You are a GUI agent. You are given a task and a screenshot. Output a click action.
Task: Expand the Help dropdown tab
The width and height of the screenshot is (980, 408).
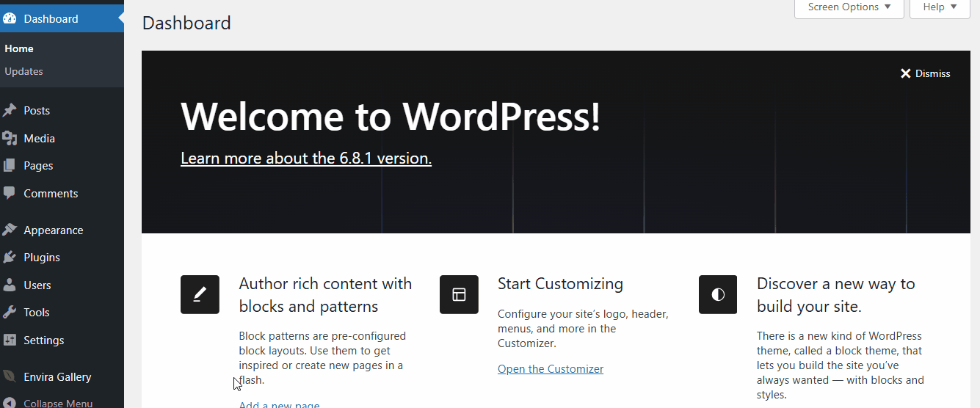coord(940,7)
